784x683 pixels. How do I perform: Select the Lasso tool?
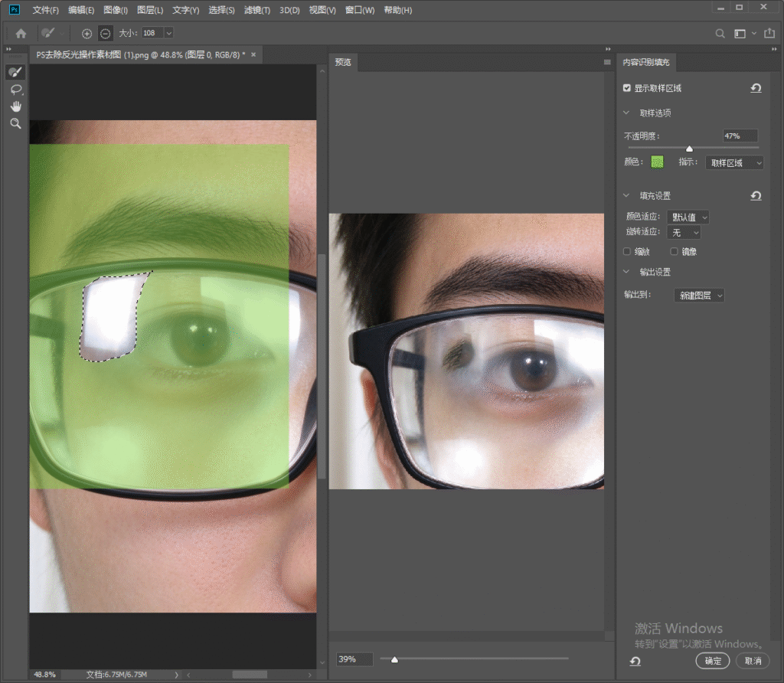(x=16, y=90)
